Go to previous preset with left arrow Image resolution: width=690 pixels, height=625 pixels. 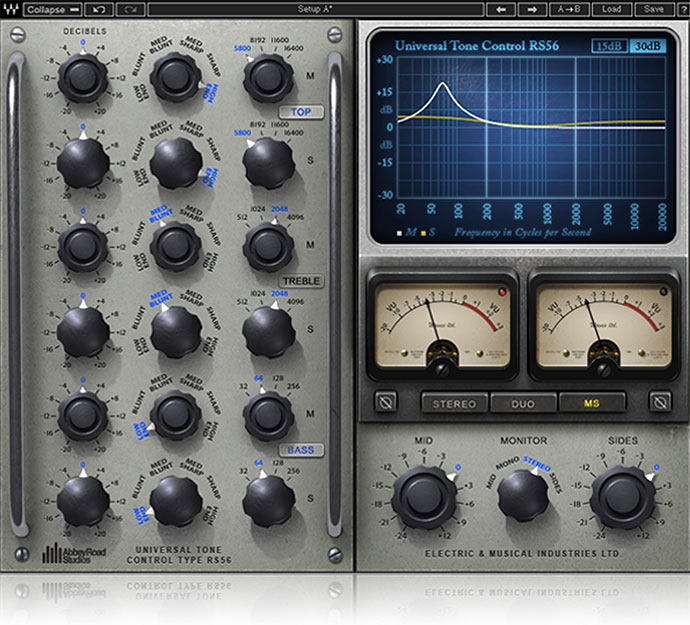pos(502,9)
